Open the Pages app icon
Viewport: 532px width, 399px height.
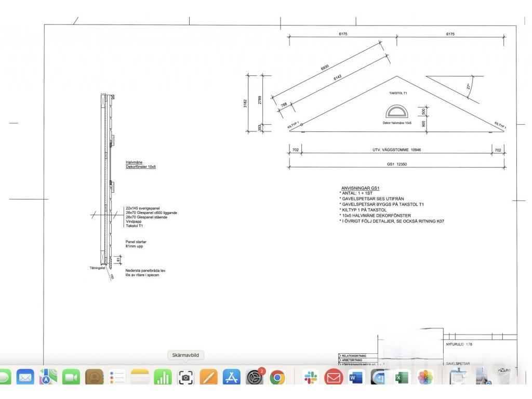[x=209, y=377]
